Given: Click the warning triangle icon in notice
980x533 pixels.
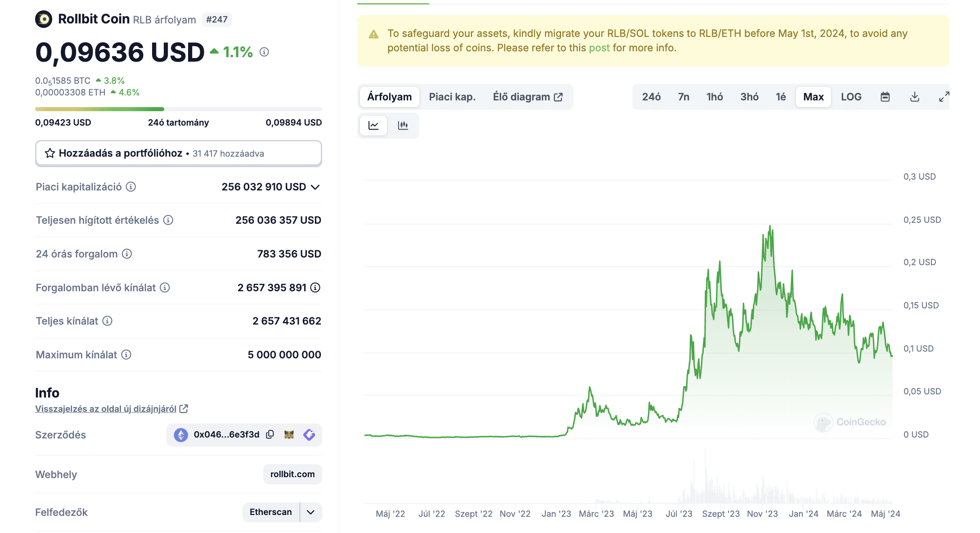Looking at the screenshot, I should (x=373, y=35).
